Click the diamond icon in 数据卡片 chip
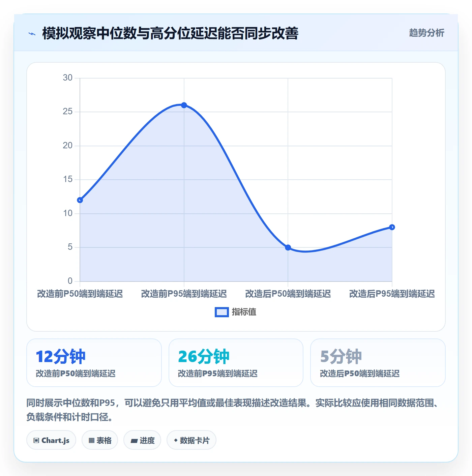472x476 pixels. point(176,440)
